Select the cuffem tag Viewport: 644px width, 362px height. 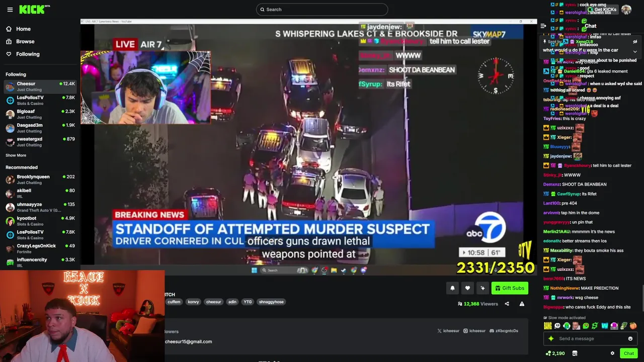174,302
